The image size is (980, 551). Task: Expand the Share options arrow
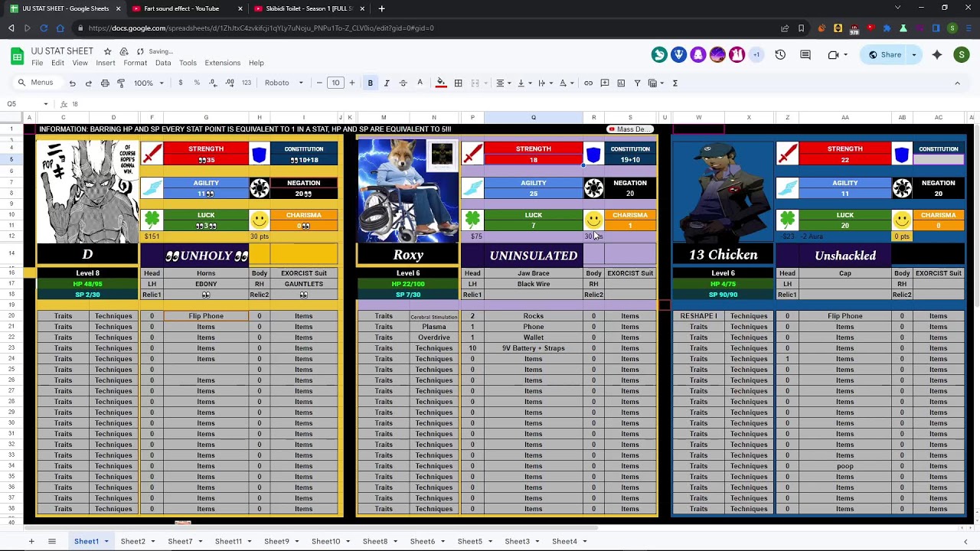913,54
